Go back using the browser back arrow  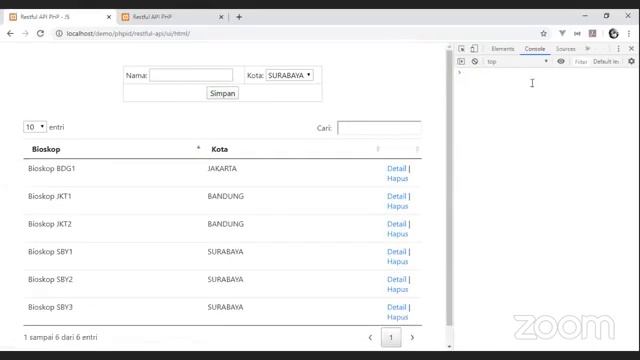click(x=10, y=33)
